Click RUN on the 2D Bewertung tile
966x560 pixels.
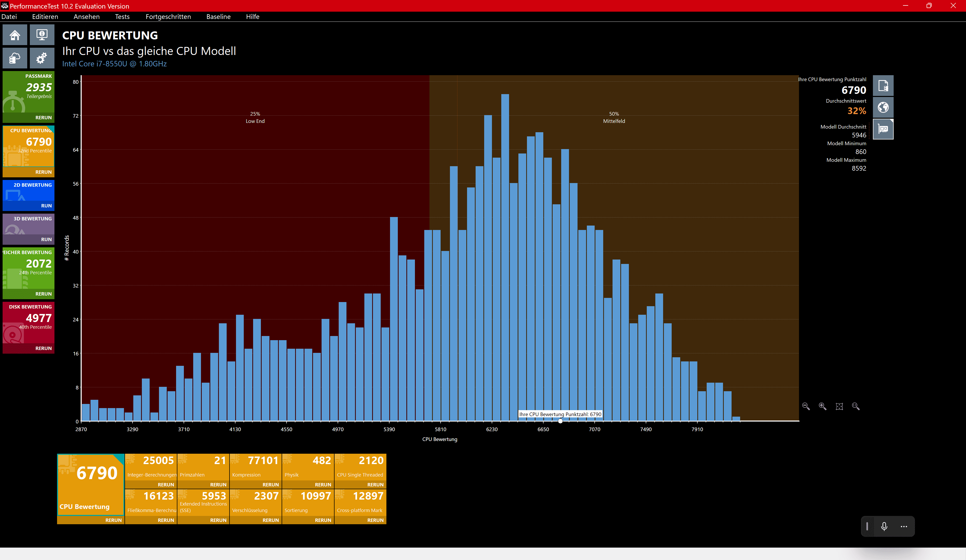[x=46, y=206]
